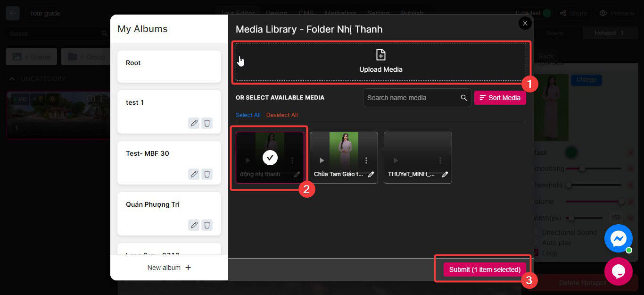Viewport: 644px width, 295px height.
Task: Delete the Test- MBF 30 album
Action: 207,174
